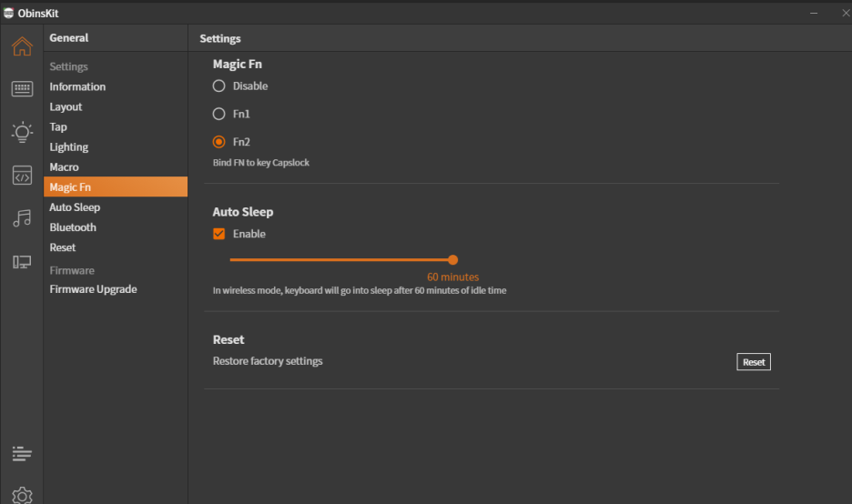
Task: Go to Macro in the General menu
Action: (x=116, y=167)
